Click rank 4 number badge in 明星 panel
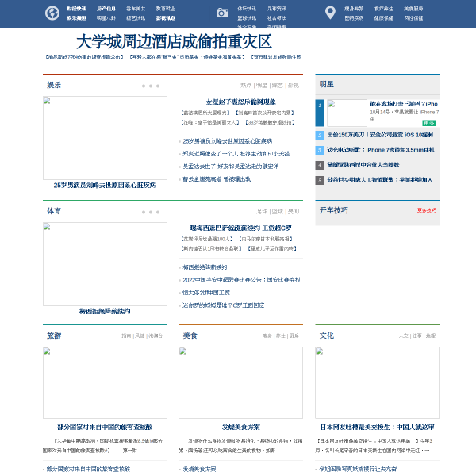 (320, 165)
